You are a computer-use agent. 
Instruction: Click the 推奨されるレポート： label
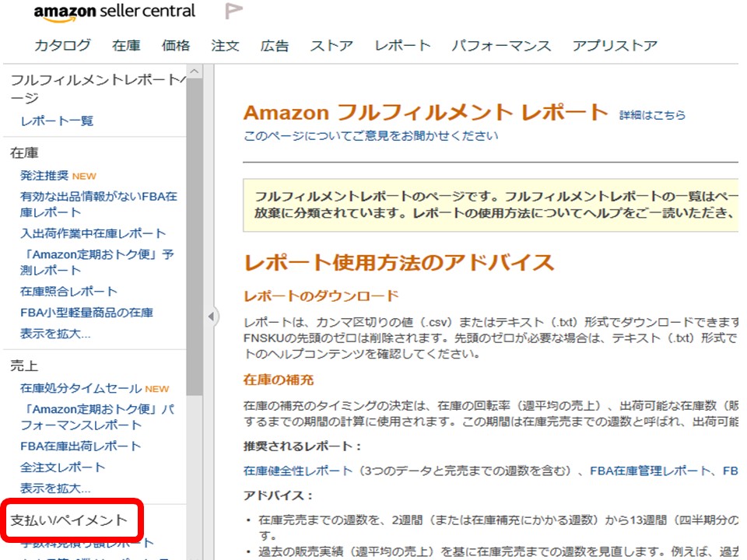tap(303, 446)
